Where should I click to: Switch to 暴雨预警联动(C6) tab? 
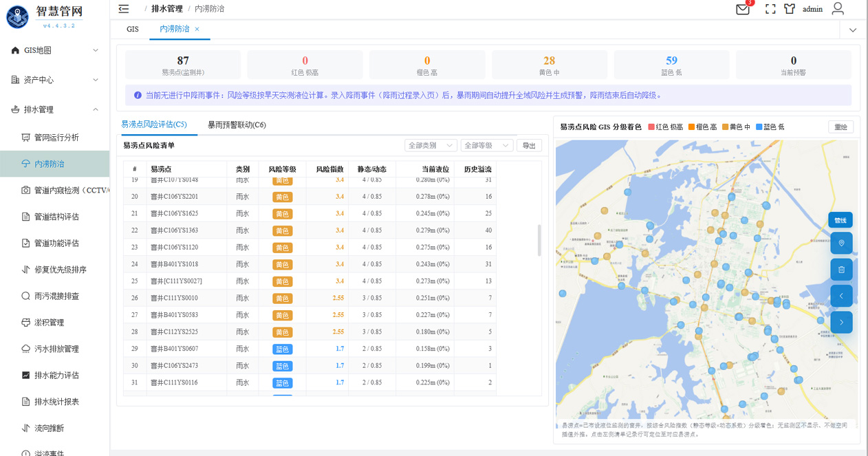237,125
